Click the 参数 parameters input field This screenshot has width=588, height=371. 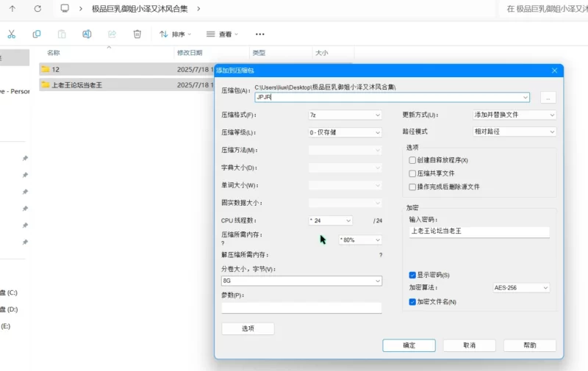[x=301, y=308]
